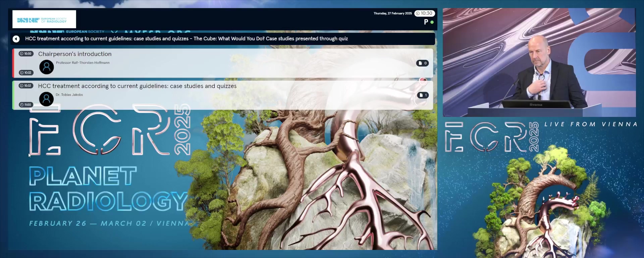Click the back arrow beside session title
This screenshot has height=258, width=644.
click(16, 39)
